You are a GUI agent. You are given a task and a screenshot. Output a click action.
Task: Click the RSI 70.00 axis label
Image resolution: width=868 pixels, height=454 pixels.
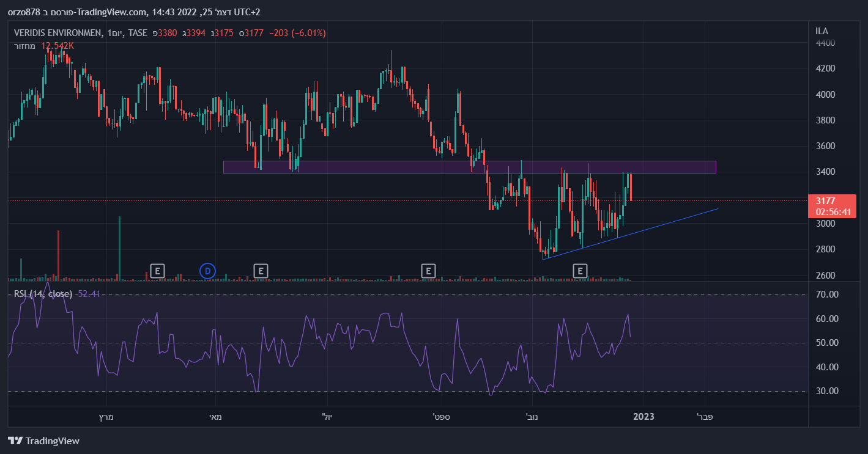[x=827, y=295]
